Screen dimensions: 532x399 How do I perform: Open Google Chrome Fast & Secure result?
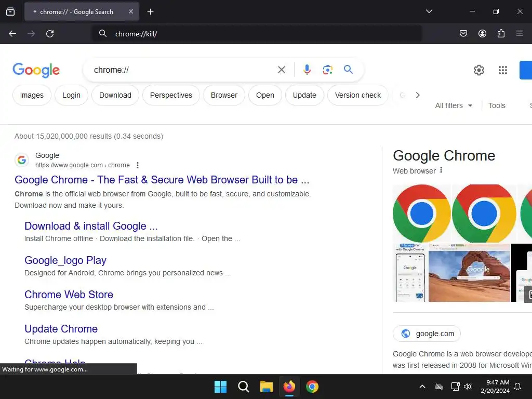(162, 180)
